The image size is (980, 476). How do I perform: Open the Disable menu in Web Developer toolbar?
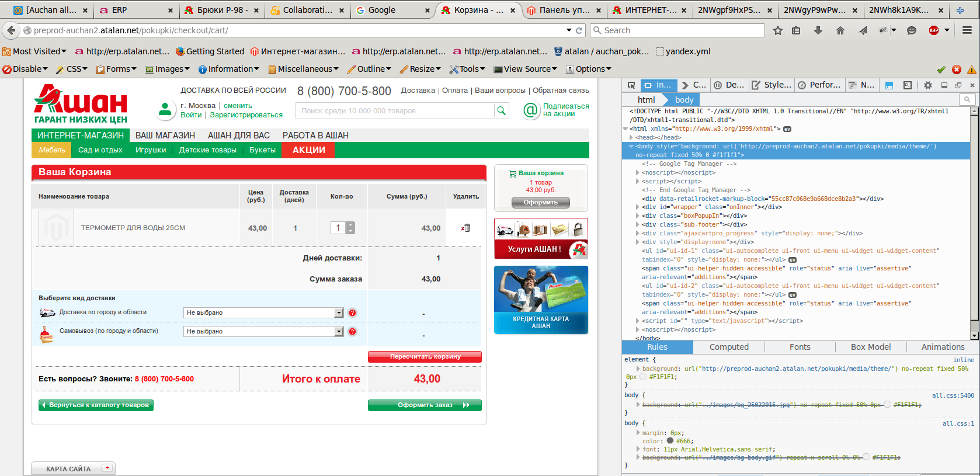tap(25, 69)
